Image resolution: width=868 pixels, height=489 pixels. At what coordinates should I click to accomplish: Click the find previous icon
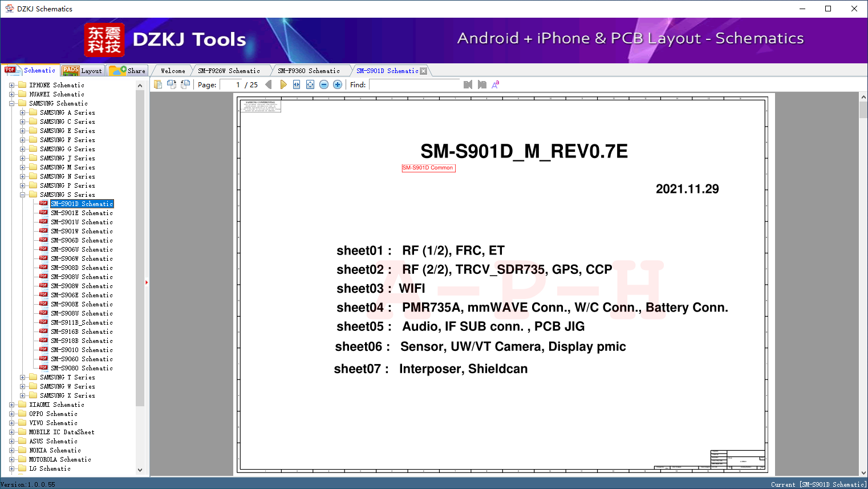click(468, 84)
